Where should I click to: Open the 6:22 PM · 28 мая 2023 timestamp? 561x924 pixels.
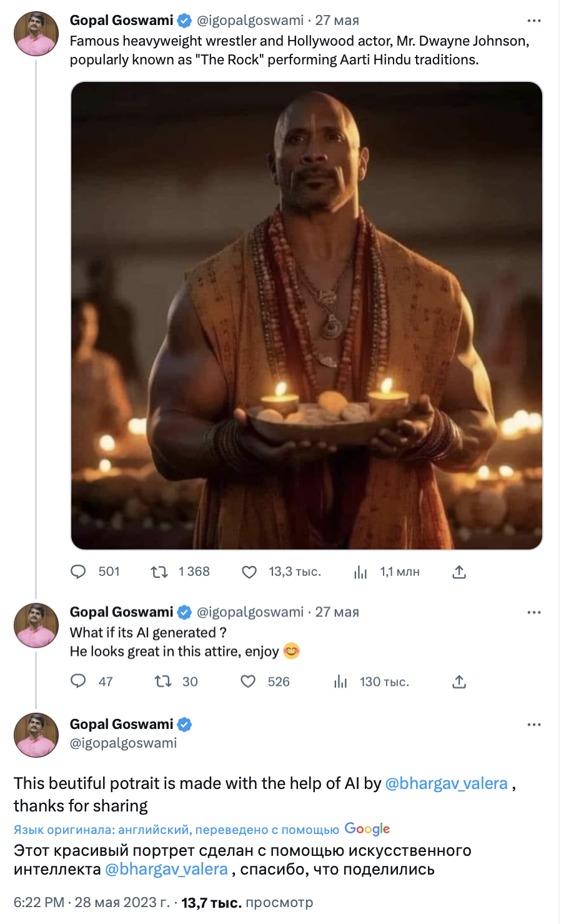pyautogui.click(x=92, y=903)
